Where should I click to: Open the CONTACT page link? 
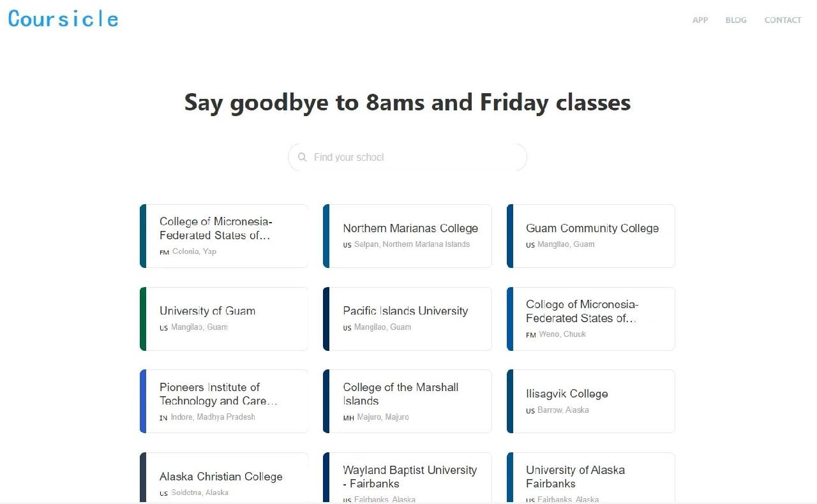pos(783,20)
